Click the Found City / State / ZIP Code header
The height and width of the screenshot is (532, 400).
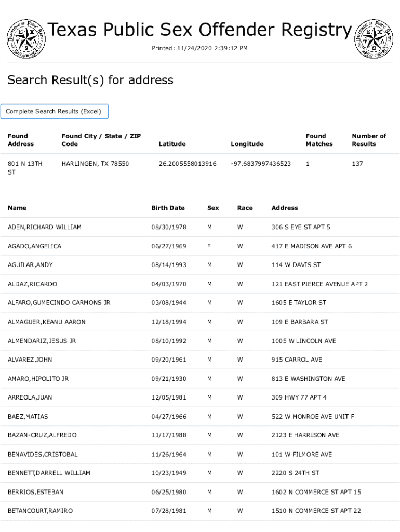101,140
